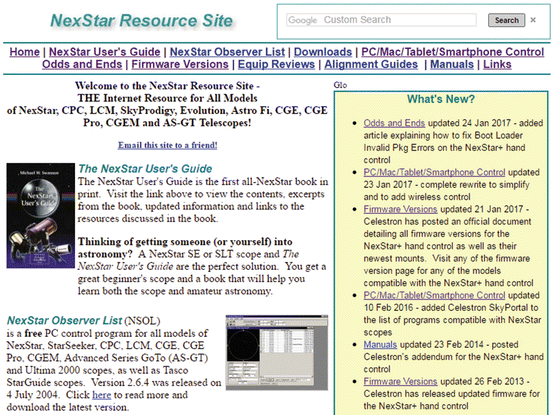Click the 'here' link to download NSOL
Screen dimensions: 553x415
click(x=102, y=395)
